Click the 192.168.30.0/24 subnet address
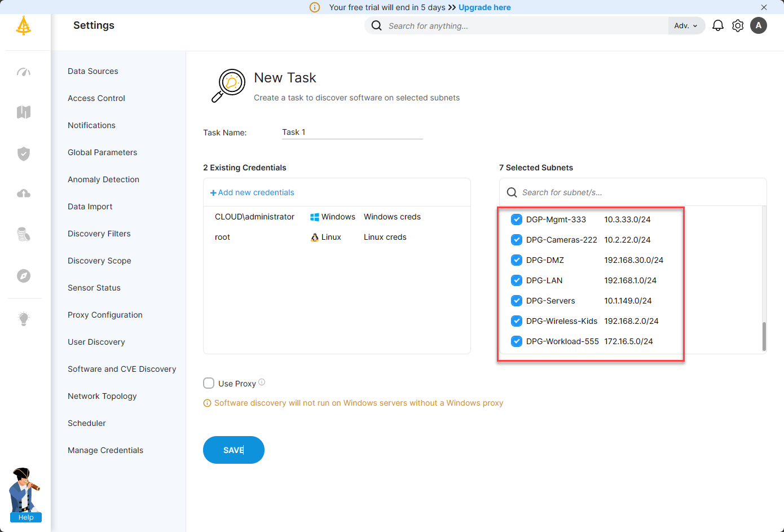Viewport: 784px width, 532px height. point(634,260)
